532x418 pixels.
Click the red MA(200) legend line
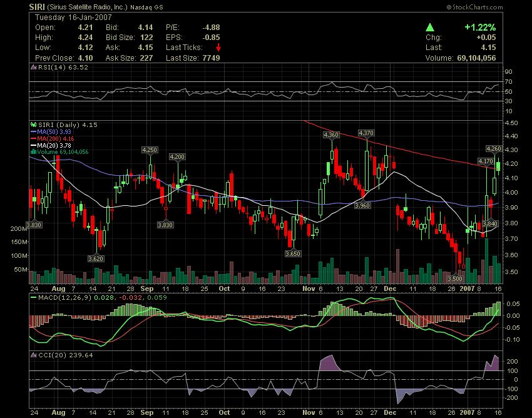[33, 138]
